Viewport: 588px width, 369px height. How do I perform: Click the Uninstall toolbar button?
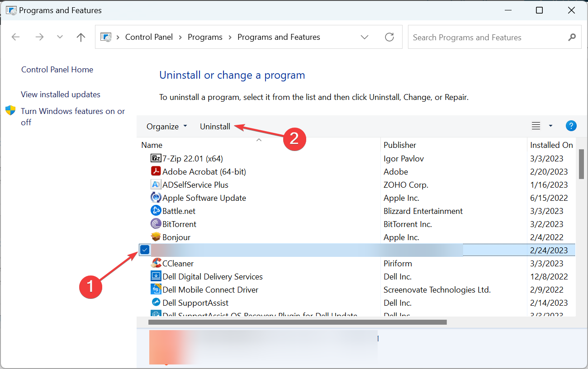pos(215,126)
